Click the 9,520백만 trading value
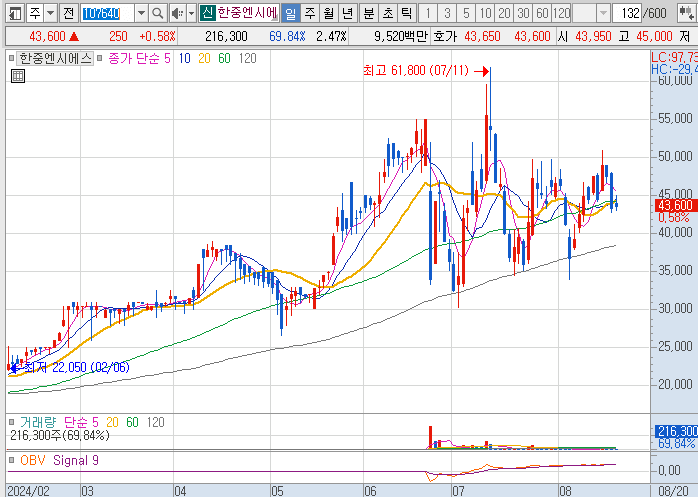Screen dimensions: 698x497 [x=401, y=37]
